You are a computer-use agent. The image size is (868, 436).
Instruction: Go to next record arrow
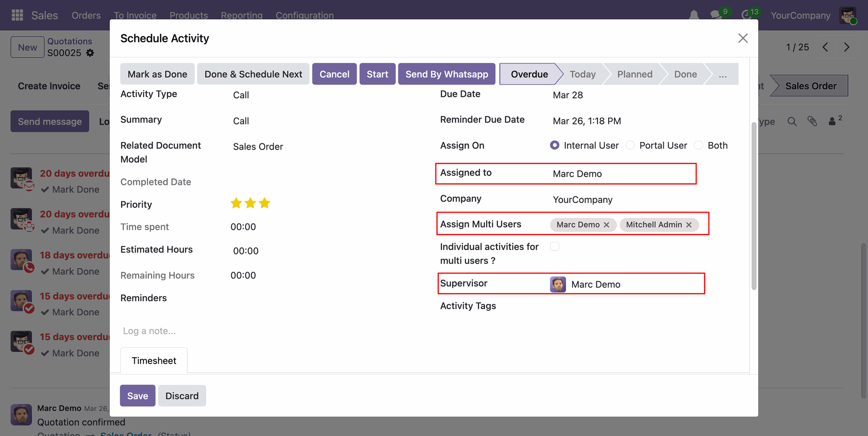coord(846,47)
